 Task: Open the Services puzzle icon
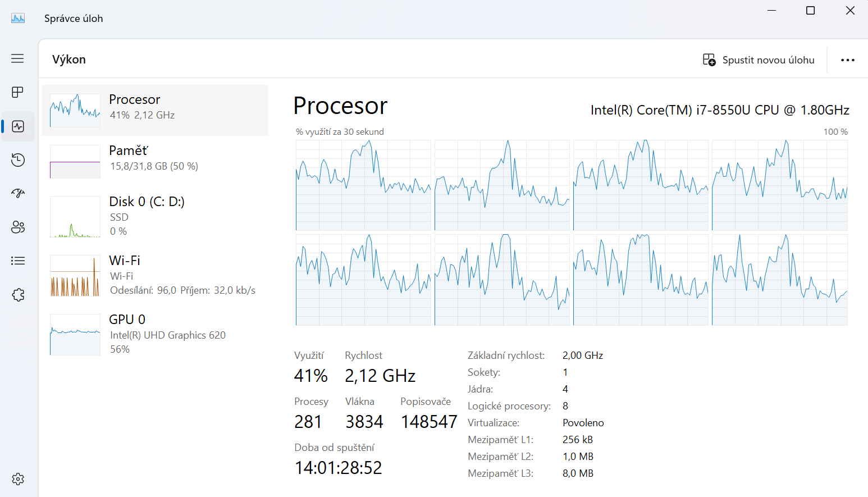(x=18, y=294)
